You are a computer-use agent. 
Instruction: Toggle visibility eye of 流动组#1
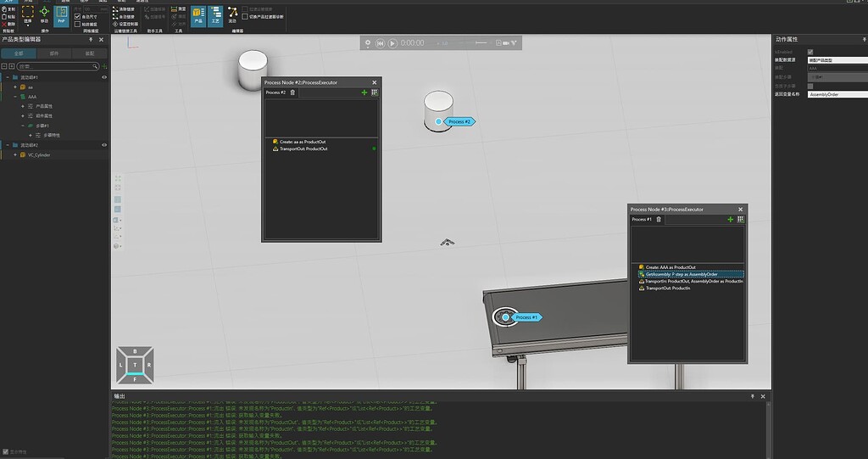click(x=104, y=77)
